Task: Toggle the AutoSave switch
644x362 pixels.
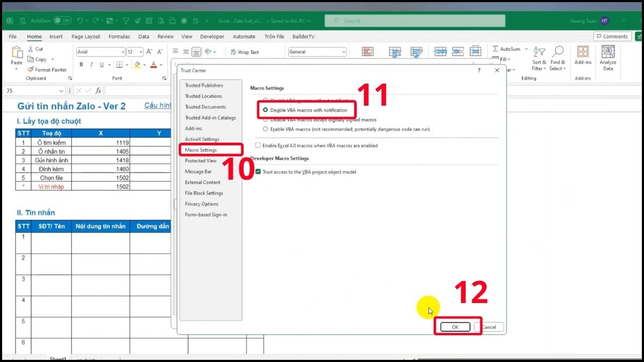Action: (x=62, y=20)
